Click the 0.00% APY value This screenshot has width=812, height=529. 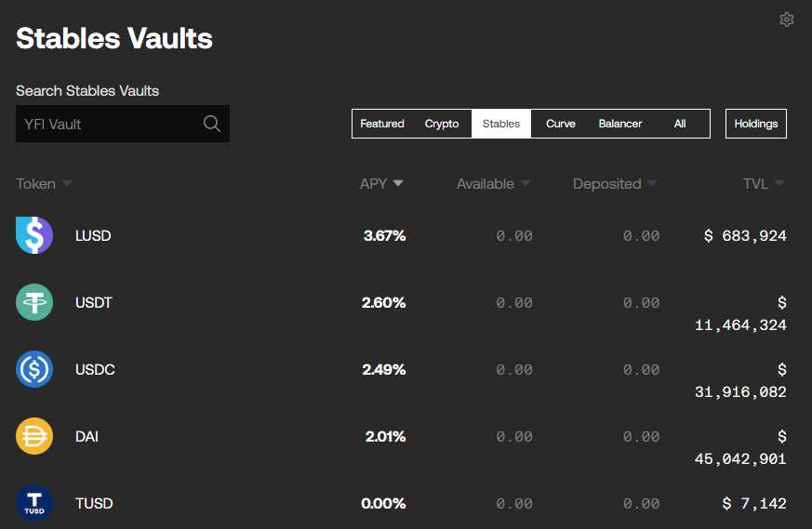pyautogui.click(x=383, y=503)
